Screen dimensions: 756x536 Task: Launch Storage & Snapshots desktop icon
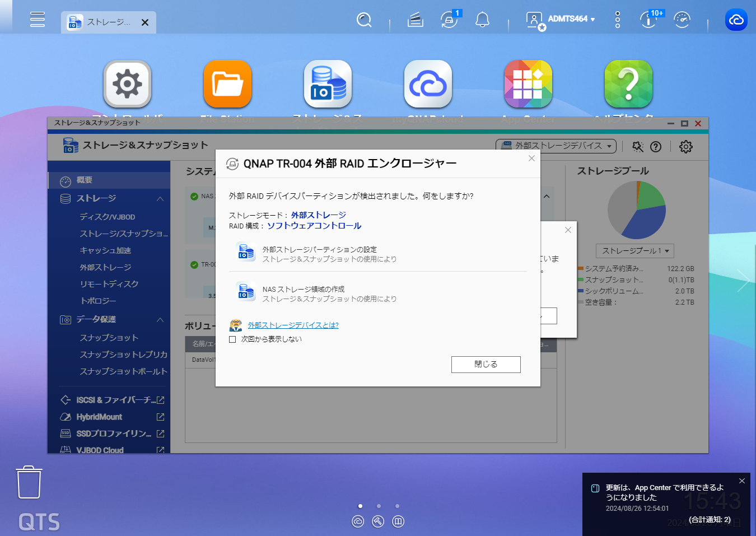click(328, 84)
